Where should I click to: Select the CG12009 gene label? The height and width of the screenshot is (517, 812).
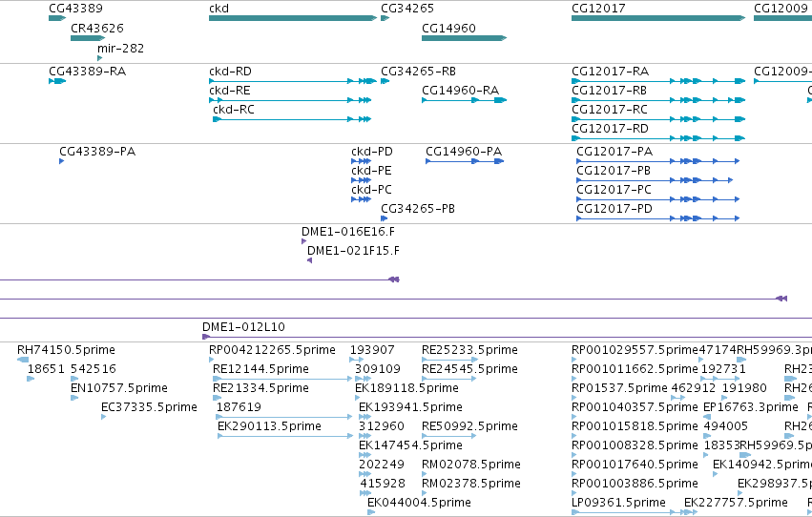pyautogui.click(x=781, y=9)
